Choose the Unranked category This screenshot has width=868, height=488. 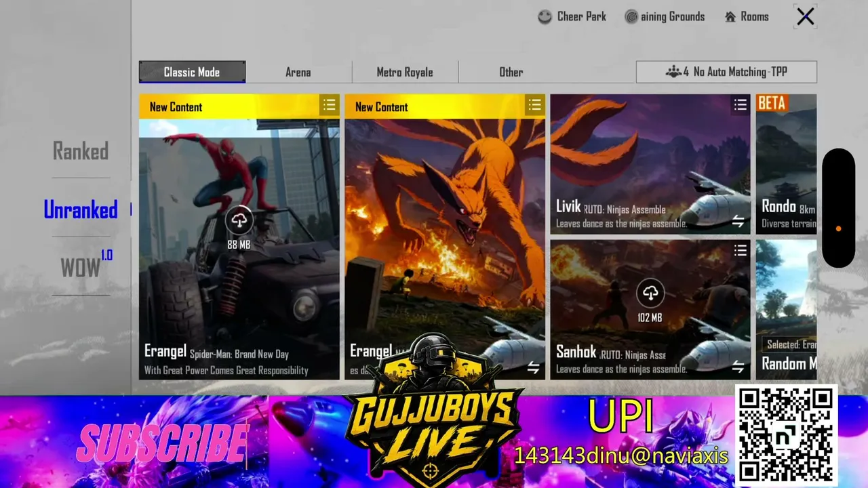pos(81,209)
